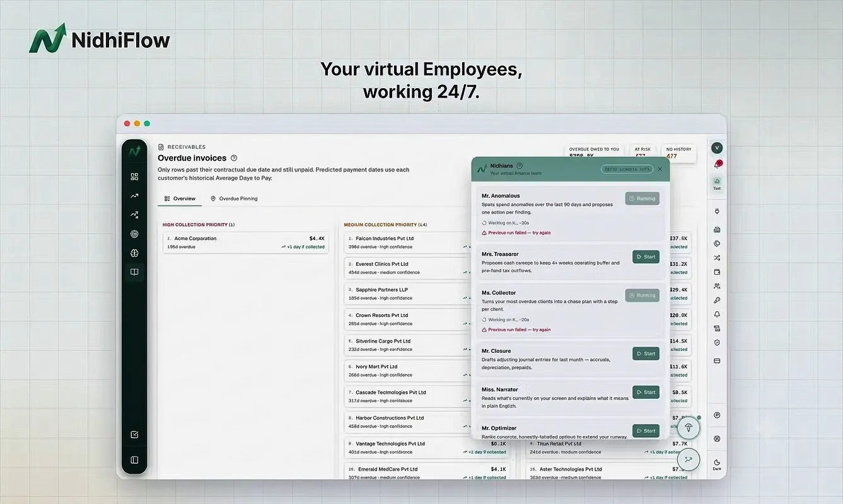Screen dimensions: 843x504
Task: Toggle Dark mode moon icon
Action: point(717,464)
